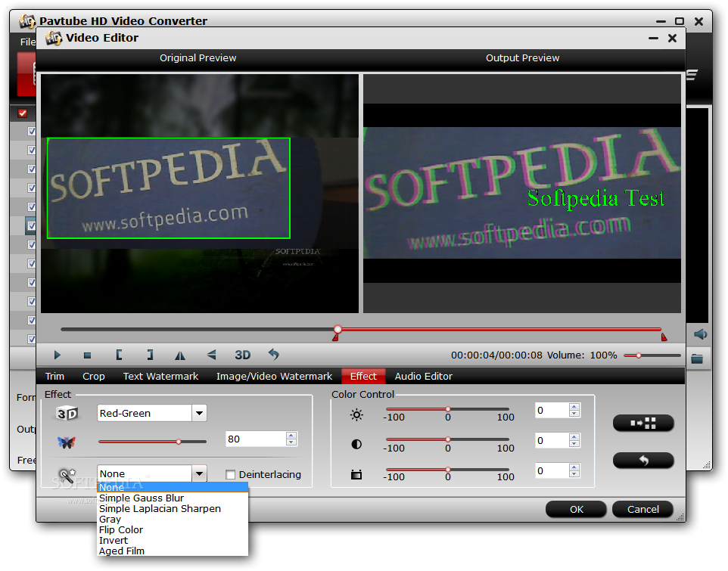Click the butterfly depth icon
Screen dimensions: 728x571
[67, 442]
